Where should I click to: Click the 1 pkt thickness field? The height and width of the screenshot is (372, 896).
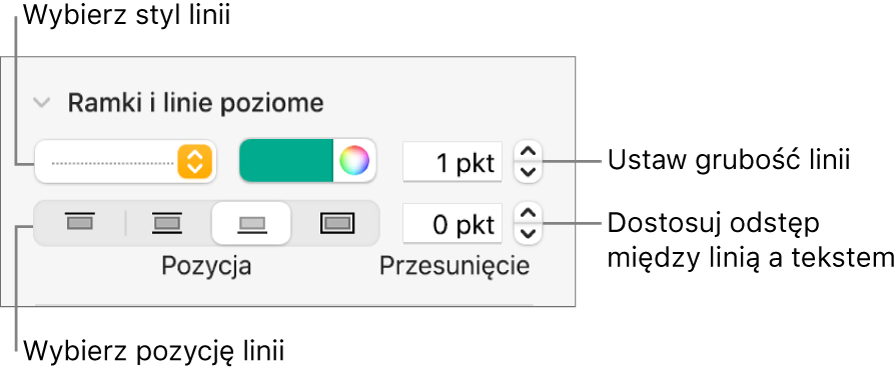point(453,162)
